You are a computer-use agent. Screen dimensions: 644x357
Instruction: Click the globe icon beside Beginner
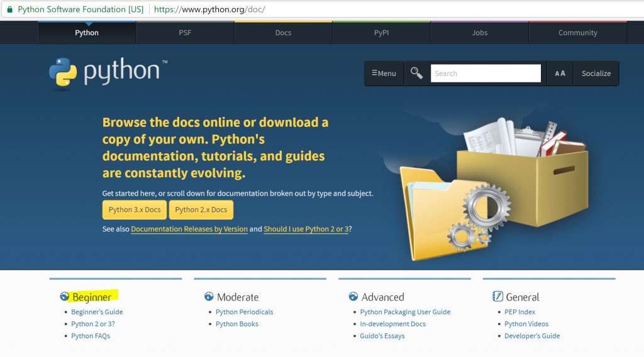(x=65, y=296)
